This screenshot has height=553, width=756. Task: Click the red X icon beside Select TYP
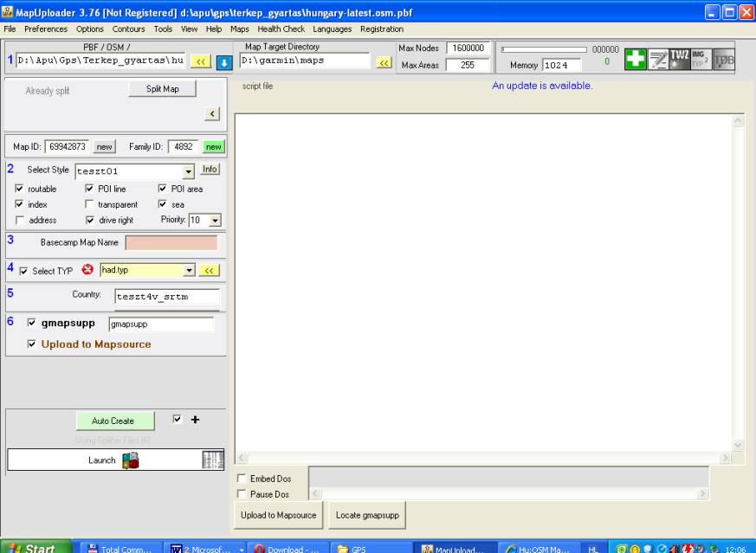pyautogui.click(x=87, y=270)
